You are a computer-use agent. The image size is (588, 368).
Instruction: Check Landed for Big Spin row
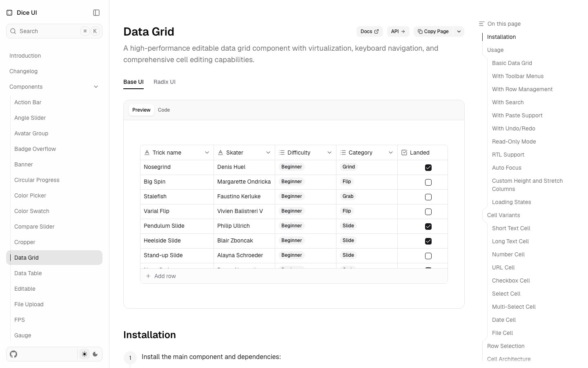point(428,182)
